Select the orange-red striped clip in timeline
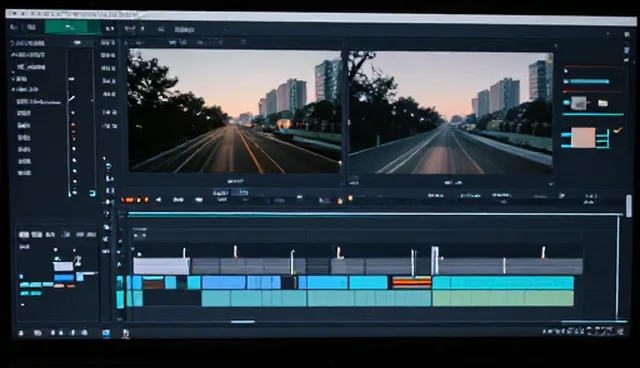Screen dimensions: 640x368 tap(411, 282)
